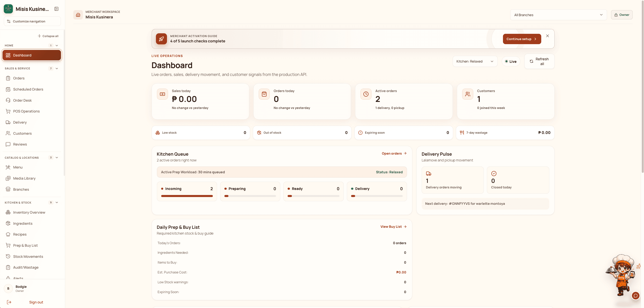Click the Sales today cash icon
The image size is (644, 308).
[x=162, y=94]
